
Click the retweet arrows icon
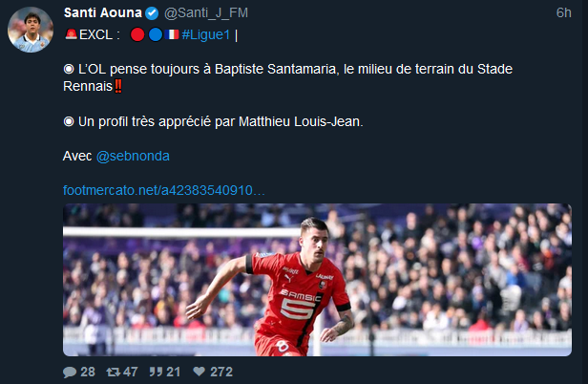(x=113, y=372)
